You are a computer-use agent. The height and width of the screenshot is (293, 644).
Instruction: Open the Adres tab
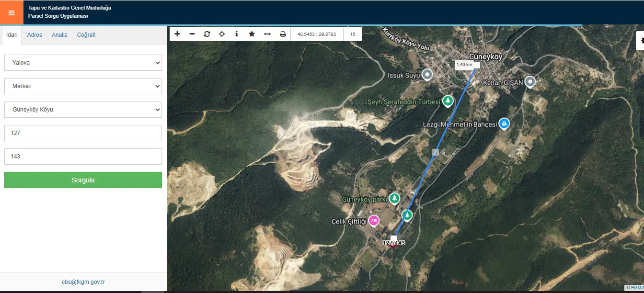tap(34, 35)
